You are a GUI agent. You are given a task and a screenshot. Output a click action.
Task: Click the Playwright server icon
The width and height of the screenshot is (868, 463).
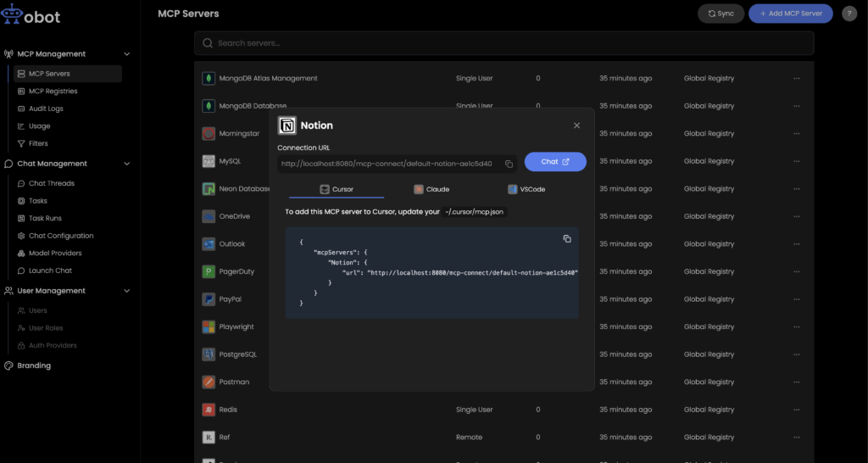[209, 326]
